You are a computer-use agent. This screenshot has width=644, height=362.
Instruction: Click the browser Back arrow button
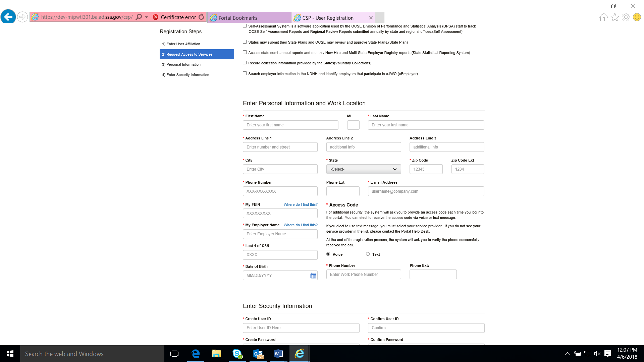(8, 17)
